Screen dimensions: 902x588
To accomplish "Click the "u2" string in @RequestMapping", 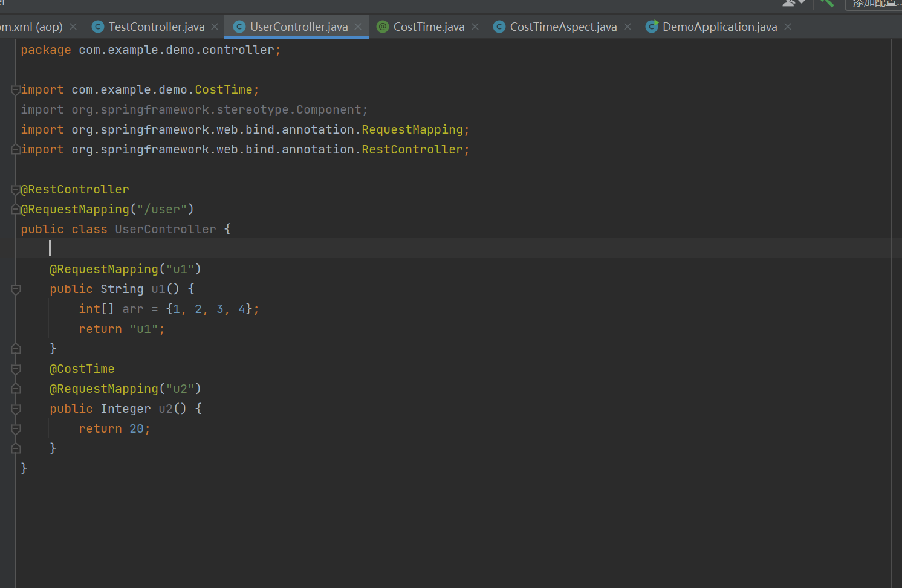I will (180, 389).
